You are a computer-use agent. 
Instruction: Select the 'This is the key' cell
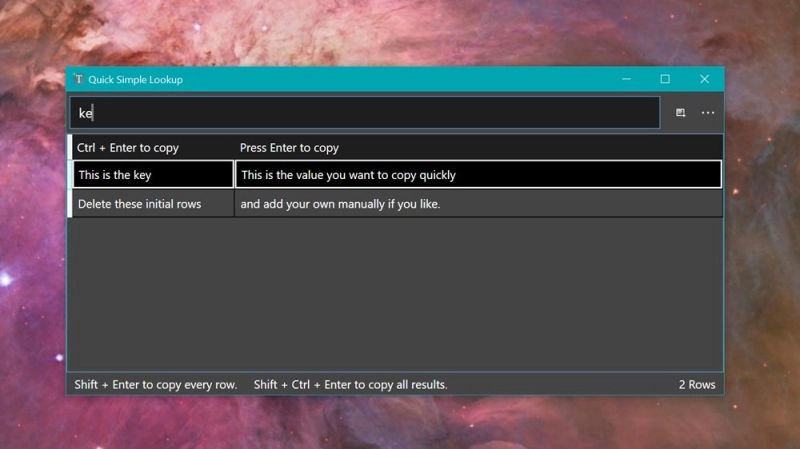[153, 174]
